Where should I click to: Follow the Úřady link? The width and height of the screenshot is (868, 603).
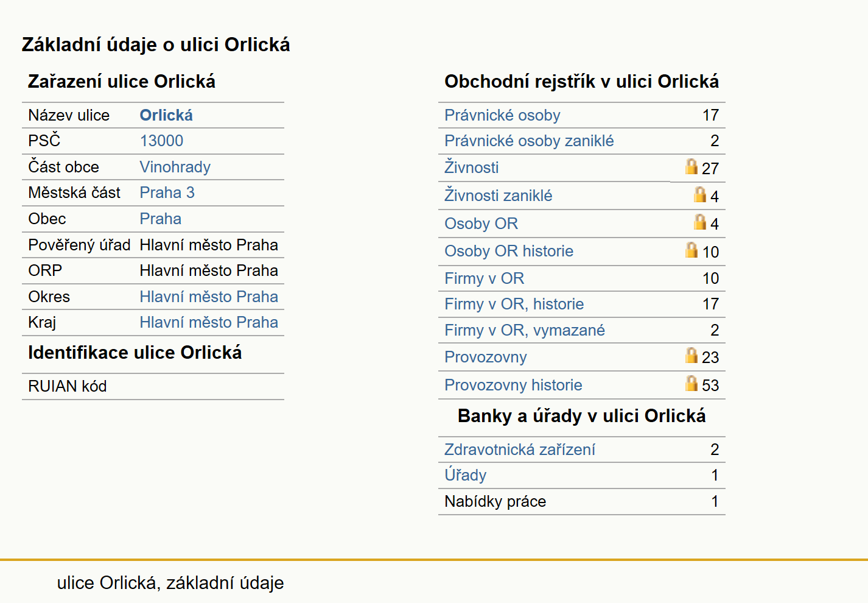click(x=465, y=475)
